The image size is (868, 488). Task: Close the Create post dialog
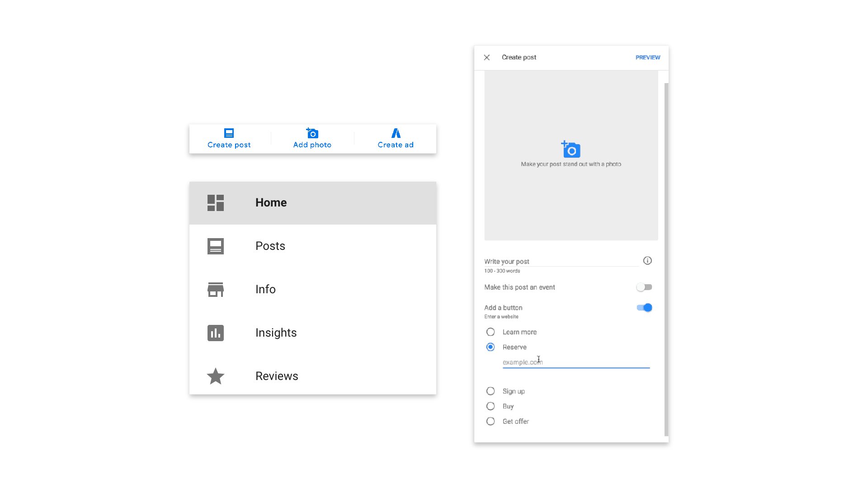(x=487, y=57)
